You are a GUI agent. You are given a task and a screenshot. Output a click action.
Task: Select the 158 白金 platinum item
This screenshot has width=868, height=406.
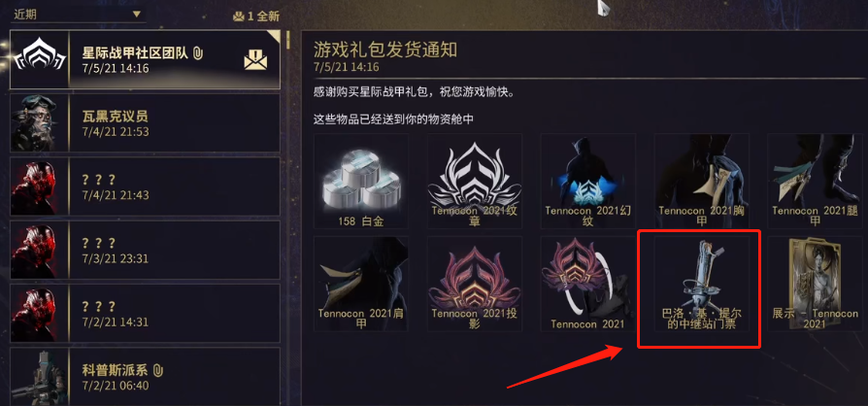[361, 181]
